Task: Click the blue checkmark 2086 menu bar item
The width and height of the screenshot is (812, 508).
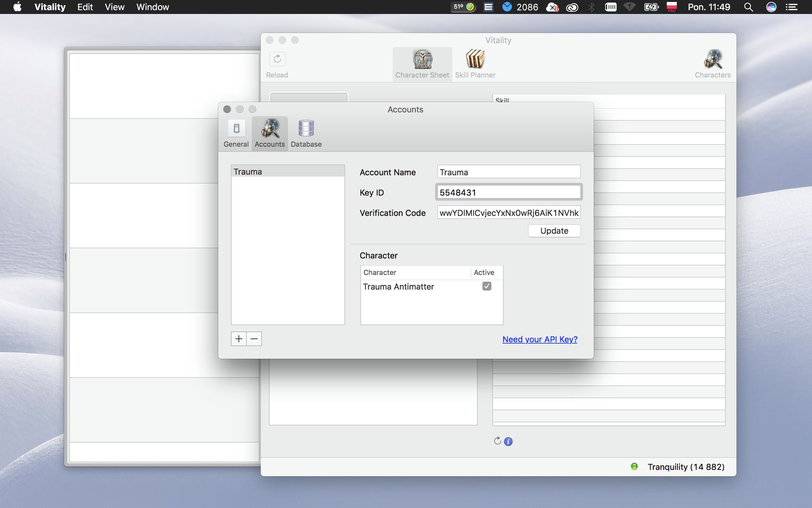Action: click(x=520, y=7)
